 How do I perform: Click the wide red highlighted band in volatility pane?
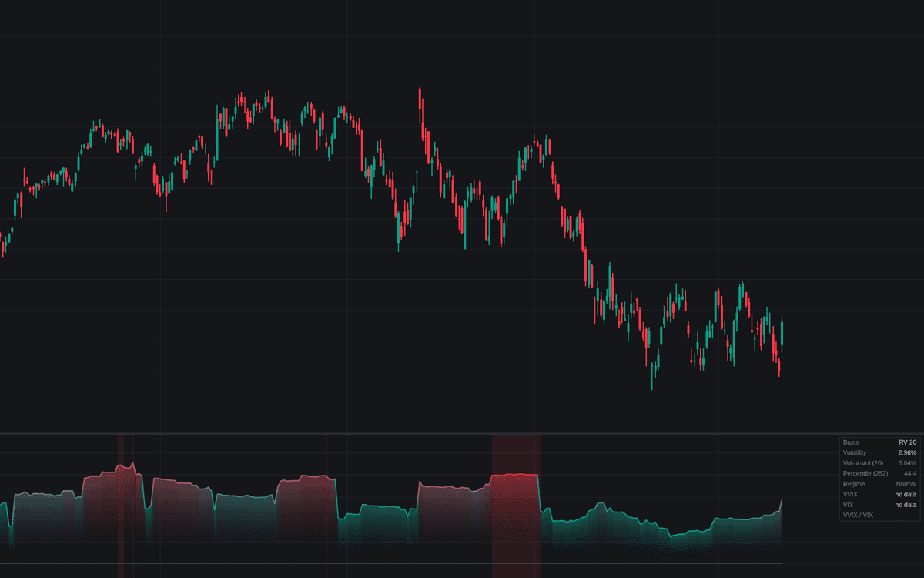516,506
